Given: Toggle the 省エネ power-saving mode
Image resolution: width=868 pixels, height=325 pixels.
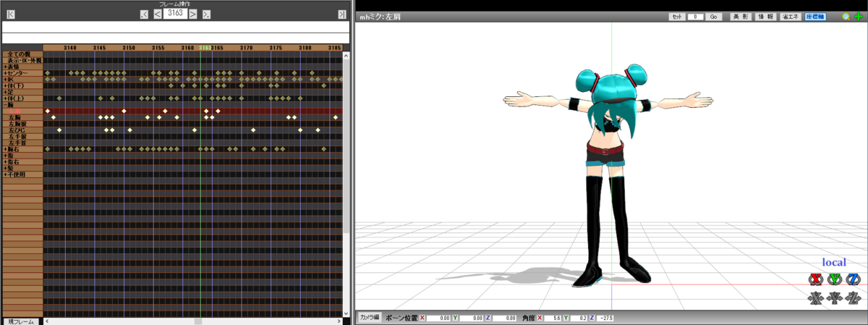Looking at the screenshot, I should (790, 17).
